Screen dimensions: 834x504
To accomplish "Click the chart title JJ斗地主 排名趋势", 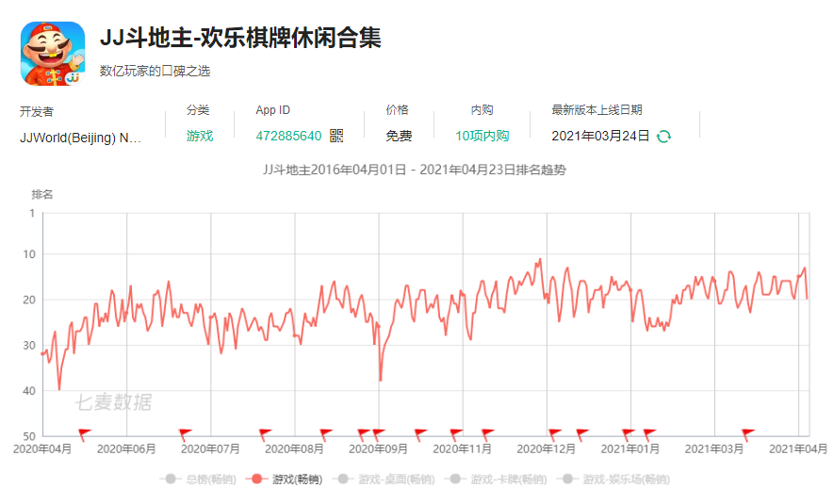I will click(x=415, y=171).
